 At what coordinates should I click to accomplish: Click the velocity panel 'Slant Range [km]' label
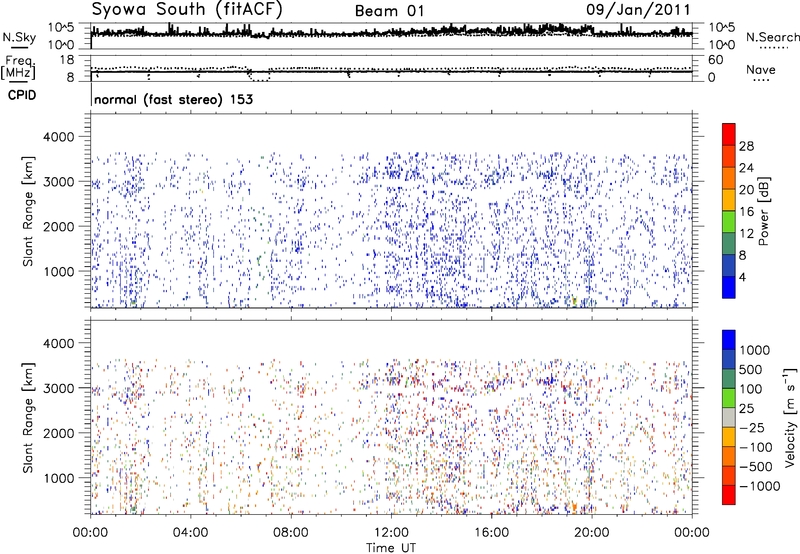[29, 417]
